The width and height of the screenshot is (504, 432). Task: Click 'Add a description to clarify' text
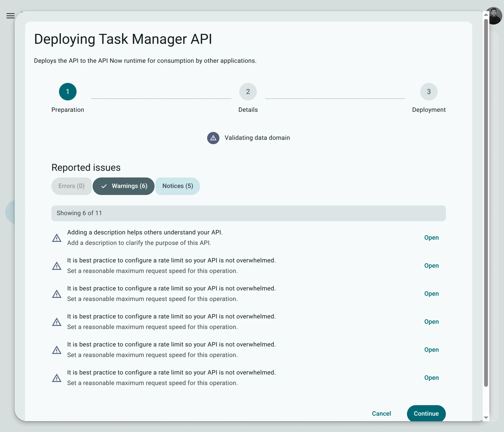click(x=139, y=243)
